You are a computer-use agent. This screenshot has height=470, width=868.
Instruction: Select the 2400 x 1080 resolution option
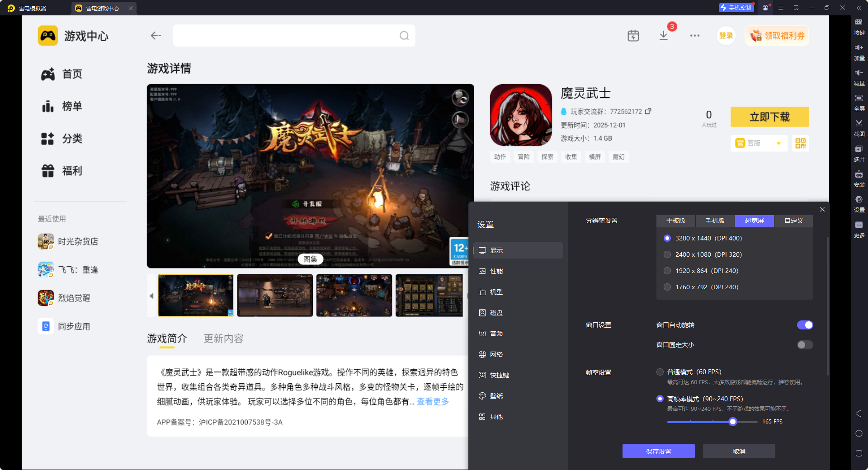coord(667,254)
